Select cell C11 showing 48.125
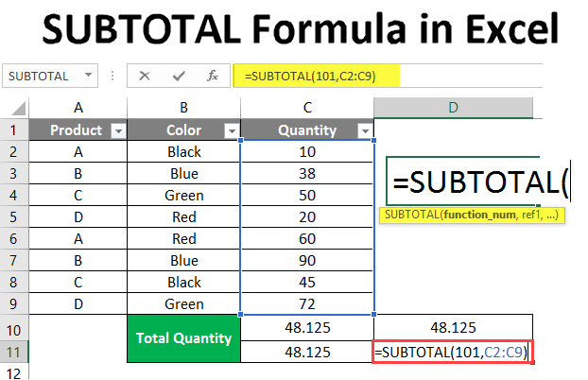 (x=307, y=352)
